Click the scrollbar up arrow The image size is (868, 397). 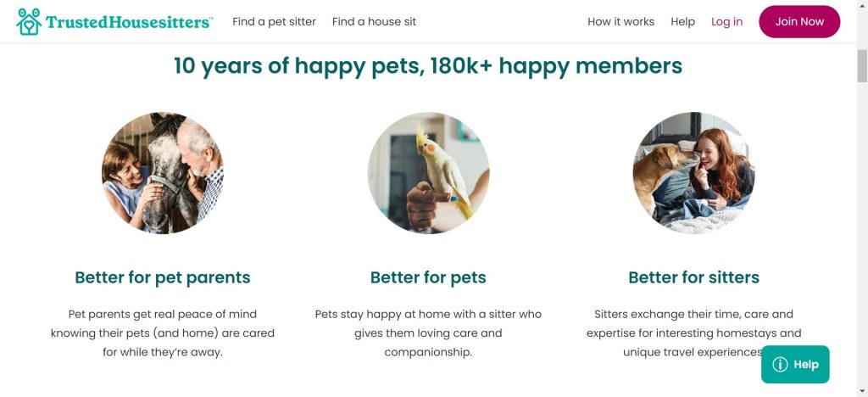tap(862, 5)
